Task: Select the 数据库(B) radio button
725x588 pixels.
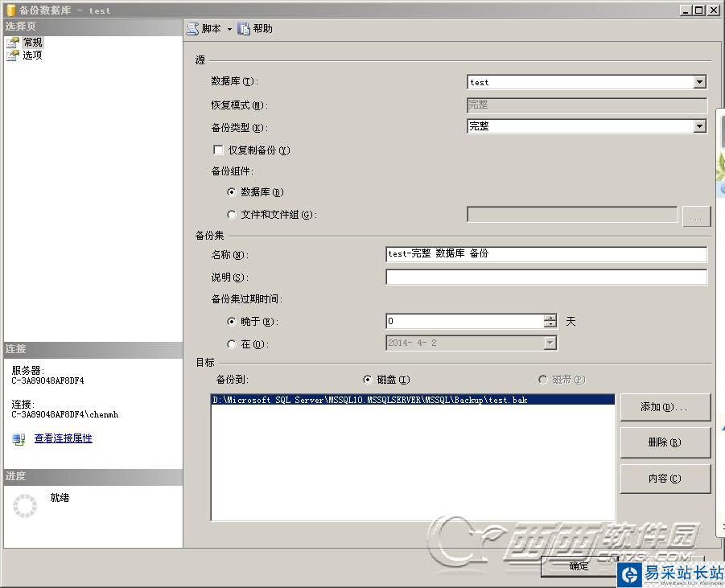Action: 232,192
